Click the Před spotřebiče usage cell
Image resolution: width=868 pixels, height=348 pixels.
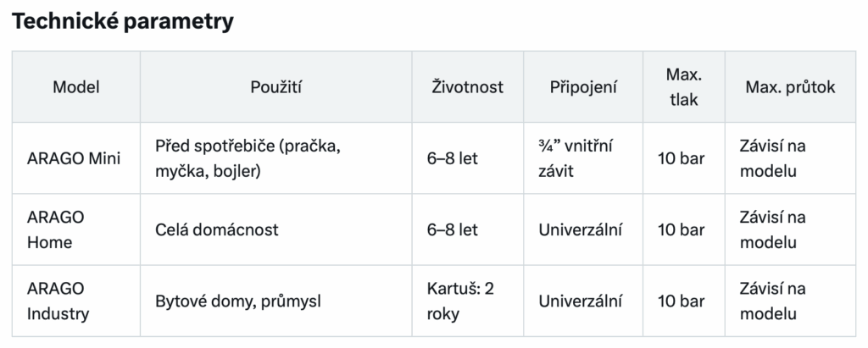[x=275, y=158]
